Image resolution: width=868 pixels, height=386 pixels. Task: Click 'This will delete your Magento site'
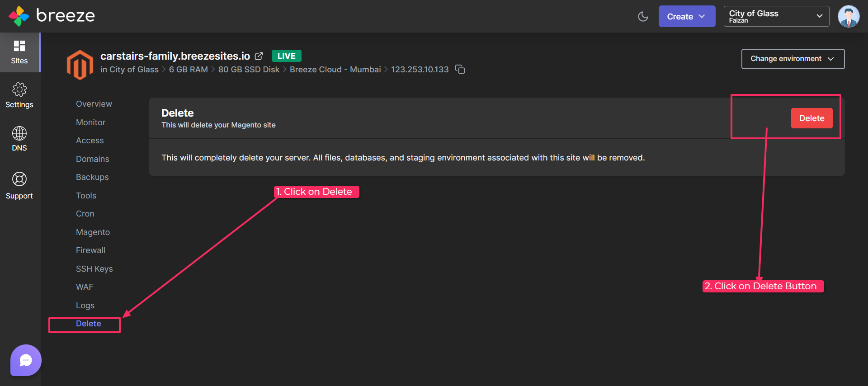click(x=218, y=125)
